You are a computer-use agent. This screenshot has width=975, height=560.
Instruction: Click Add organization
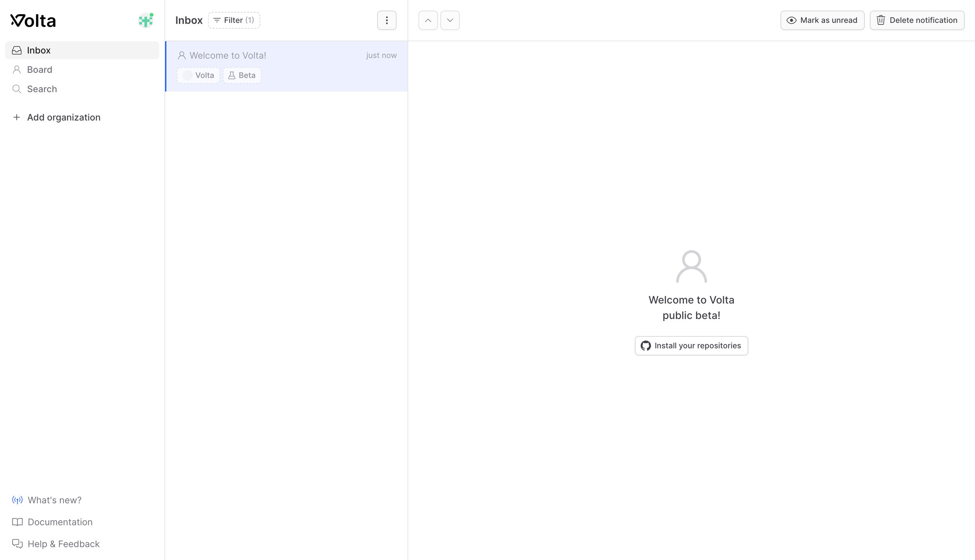(x=57, y=117)
